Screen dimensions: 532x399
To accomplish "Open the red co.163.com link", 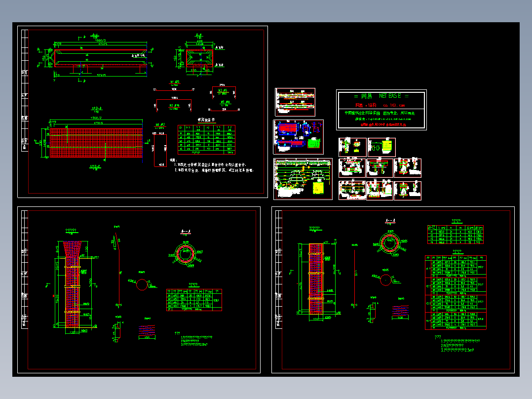I will coord(394,105).
